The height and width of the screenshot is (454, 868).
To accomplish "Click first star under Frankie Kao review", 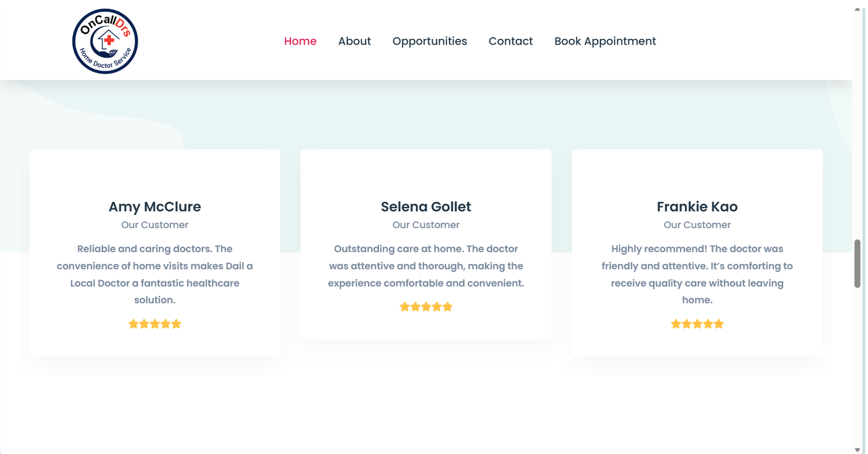I will pos(676,324).
